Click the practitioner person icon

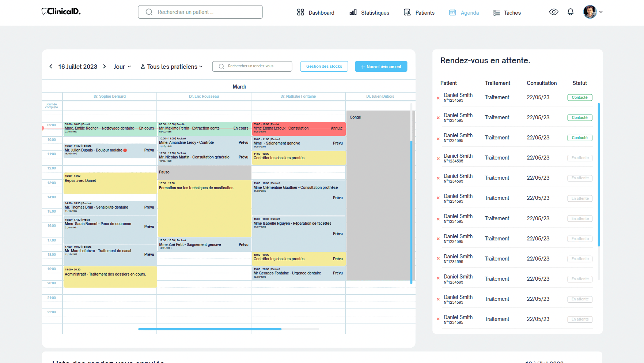tap(143, 67)
